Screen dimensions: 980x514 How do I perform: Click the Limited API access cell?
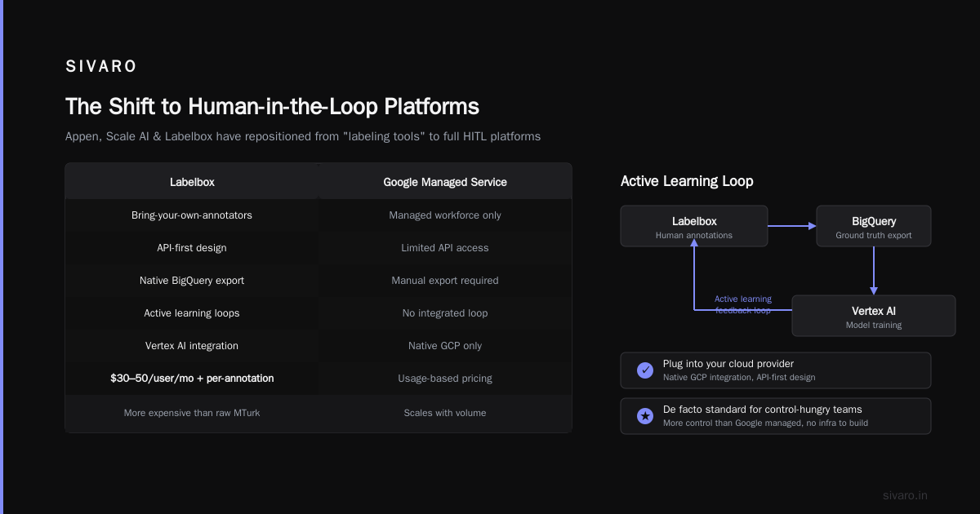pos(445,248)
